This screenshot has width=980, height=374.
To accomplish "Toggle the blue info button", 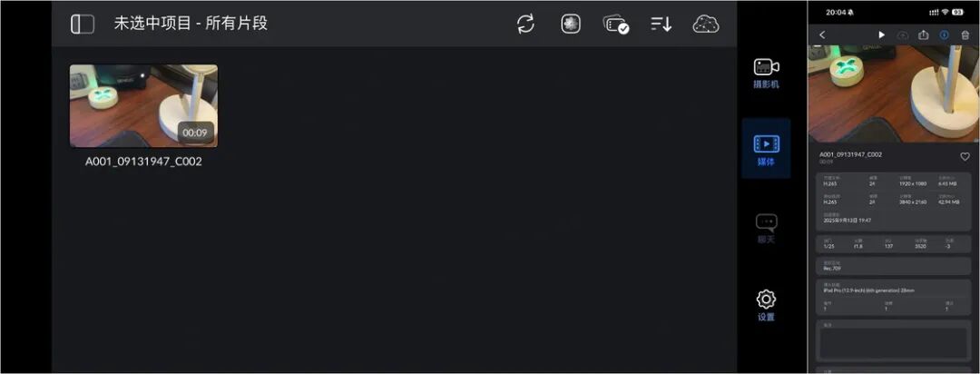I will click(x=945, y=35).
